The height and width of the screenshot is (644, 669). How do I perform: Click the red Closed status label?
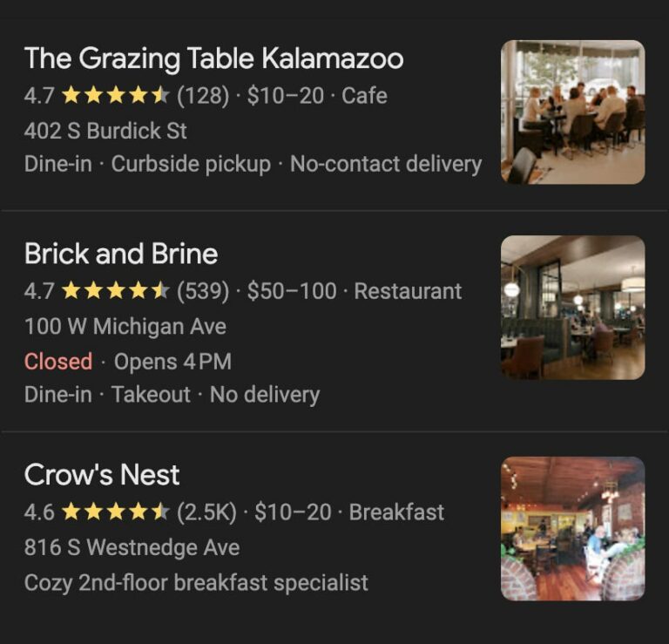click(x=58, y=361)
